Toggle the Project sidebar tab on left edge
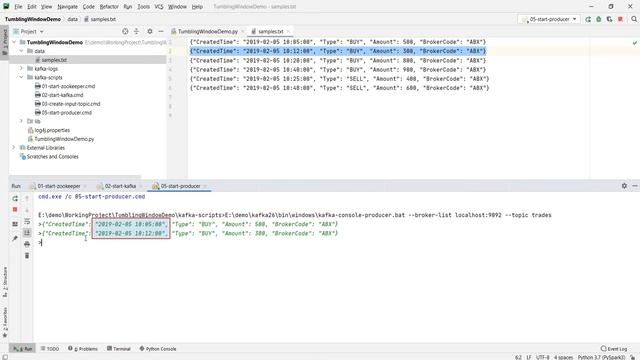640x360 pixels. tap(4, 42)
